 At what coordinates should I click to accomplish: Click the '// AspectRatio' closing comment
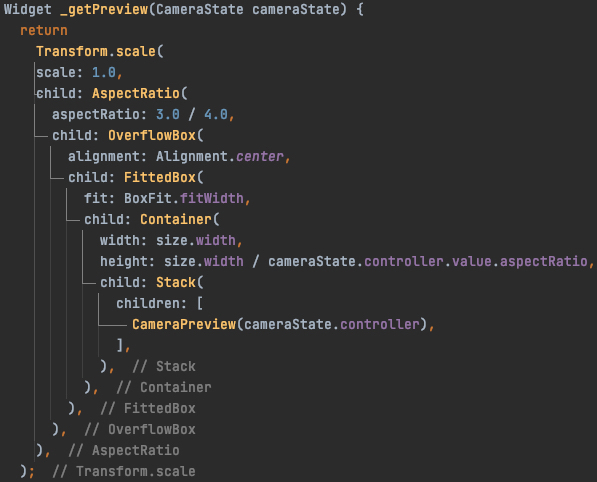click(124, 450)
